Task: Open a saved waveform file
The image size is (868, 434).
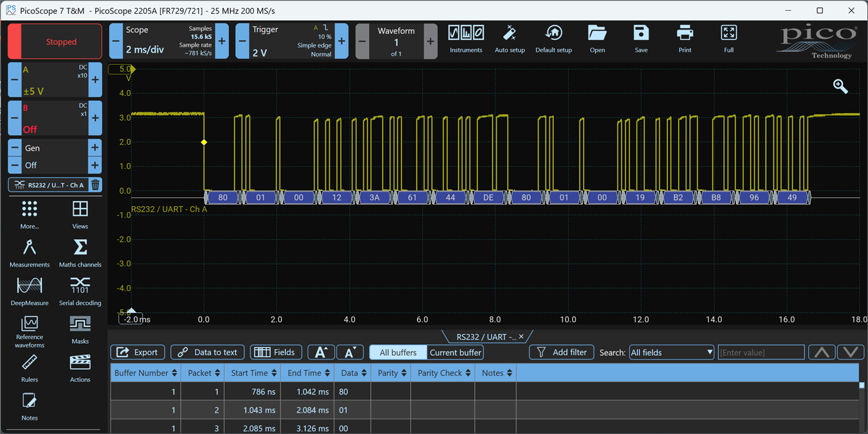Action: click(x=597, y=40)
